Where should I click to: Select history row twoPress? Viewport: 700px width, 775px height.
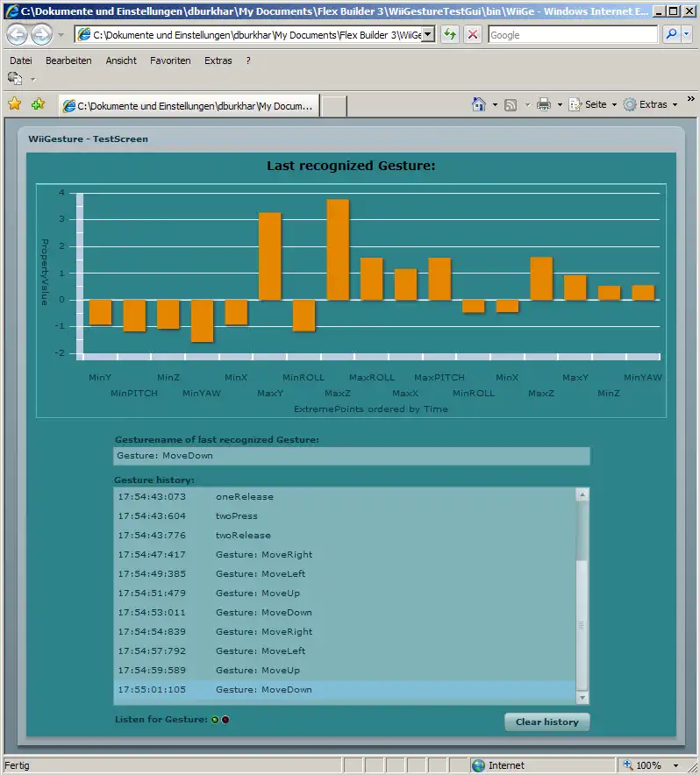pyautogui.click(x=345, y=516)
